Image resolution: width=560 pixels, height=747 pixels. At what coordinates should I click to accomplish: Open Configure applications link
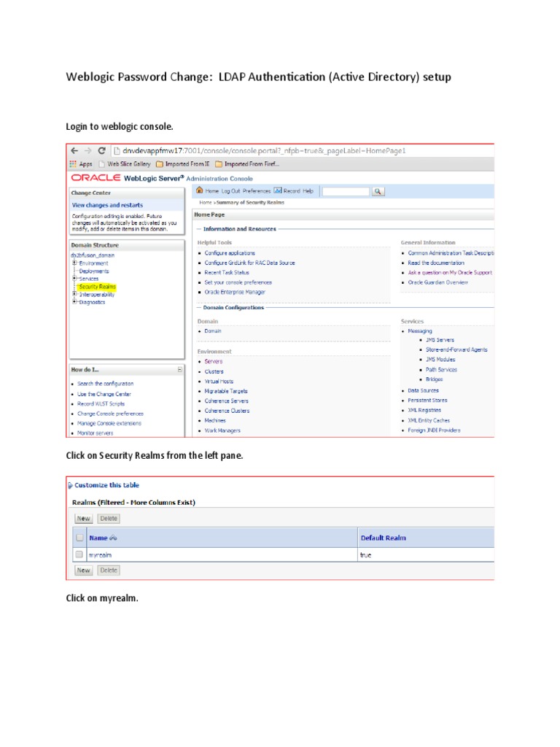tap(230, 253)
